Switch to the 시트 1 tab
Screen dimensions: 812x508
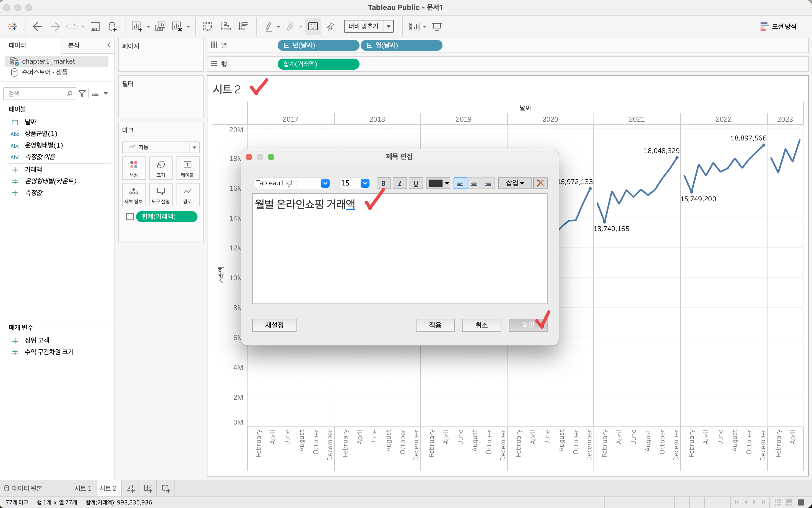(83, 488)
